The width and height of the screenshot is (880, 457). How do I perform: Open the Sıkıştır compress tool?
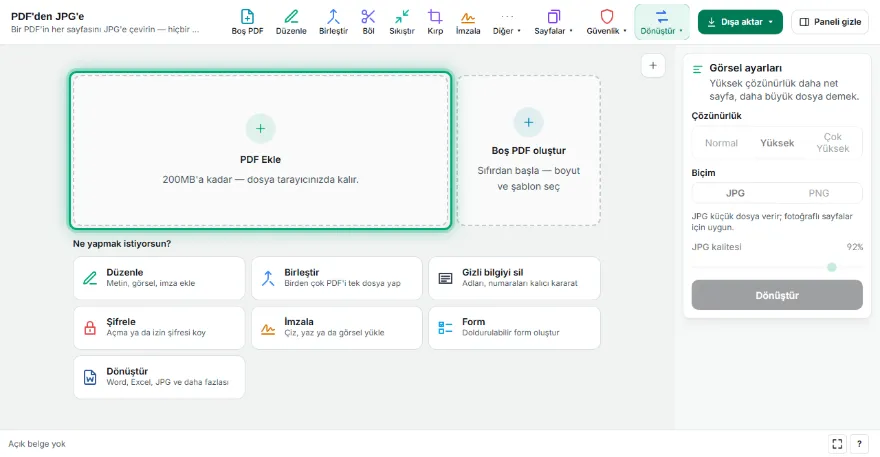(x=402, y=22)
